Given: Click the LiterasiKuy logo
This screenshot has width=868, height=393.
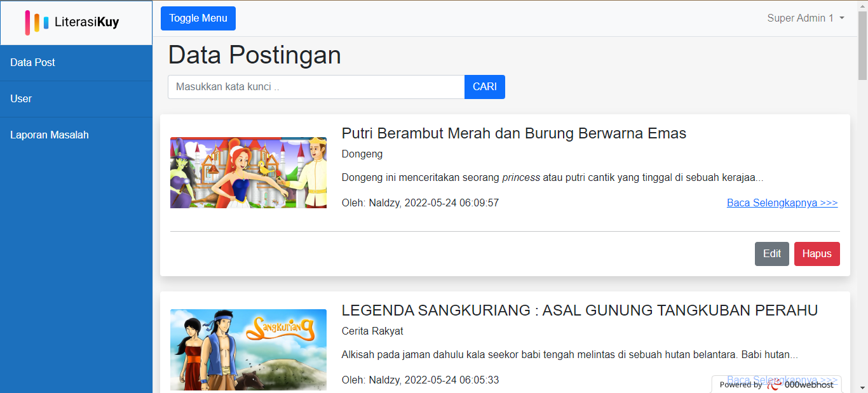Looking at the screenshot, I should click(72, 22).
